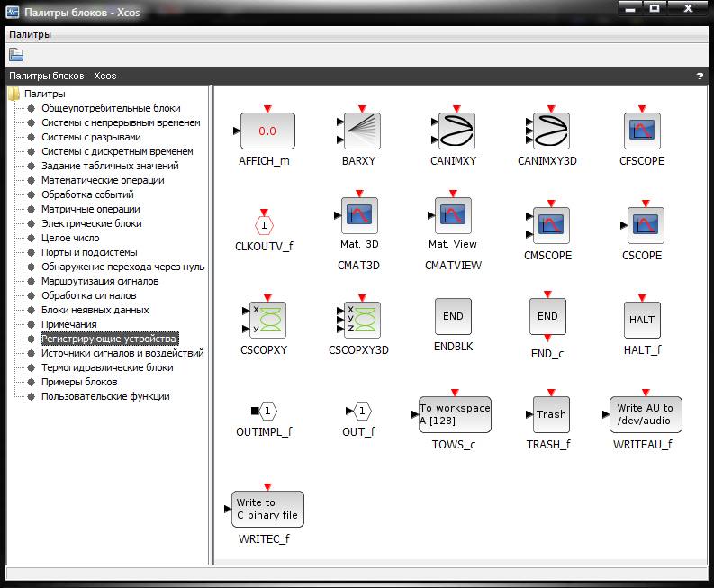Select the CLKOUTV_f clock output block
This screenshot has height=588, width=714.
pyautogui.click(x=264, y=225)
